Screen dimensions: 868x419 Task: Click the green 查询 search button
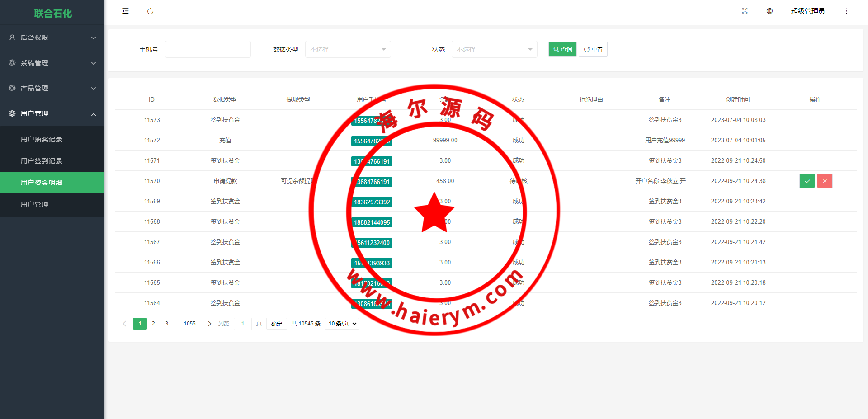tap(562, 49)
